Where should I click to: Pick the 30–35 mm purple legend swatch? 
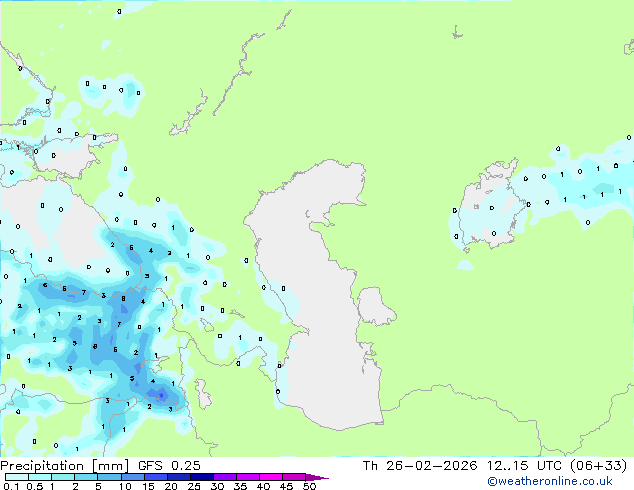click(x=224, y=477)
